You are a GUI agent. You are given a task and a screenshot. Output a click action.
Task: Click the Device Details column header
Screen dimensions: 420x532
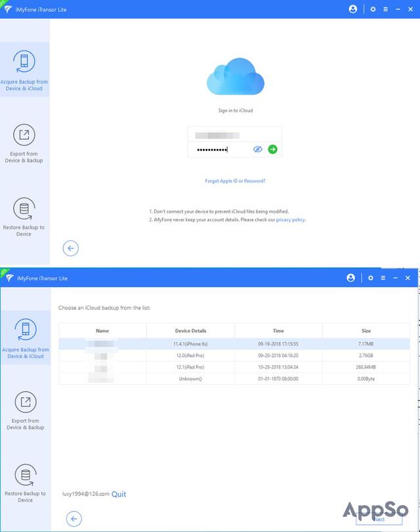(190, 330)
